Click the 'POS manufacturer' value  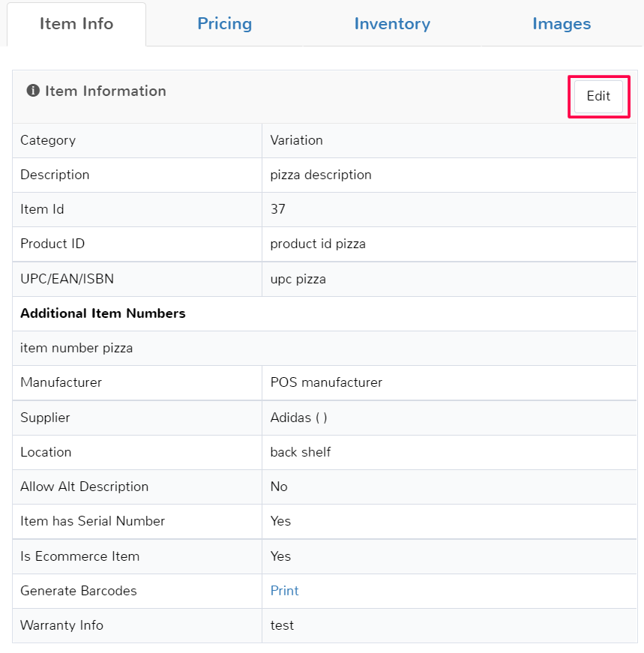pos(326,382)
